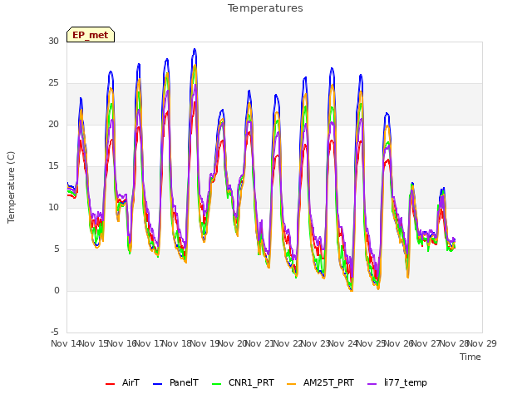This screenshot has height=399, width=532.
Task: Toggle the CNR1_PRT series in legend
Action: click(243, 383)
